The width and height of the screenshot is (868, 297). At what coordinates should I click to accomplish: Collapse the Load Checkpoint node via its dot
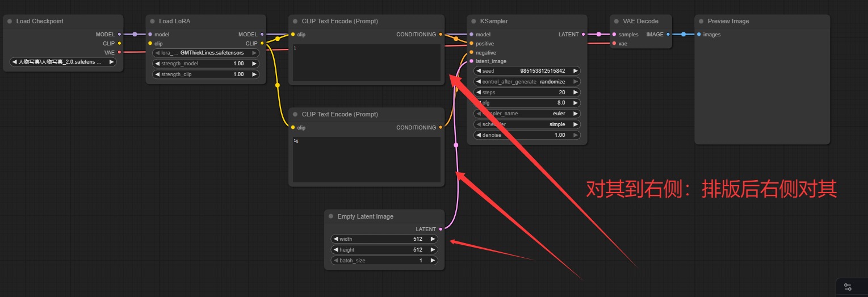click(x=10, y=22)
